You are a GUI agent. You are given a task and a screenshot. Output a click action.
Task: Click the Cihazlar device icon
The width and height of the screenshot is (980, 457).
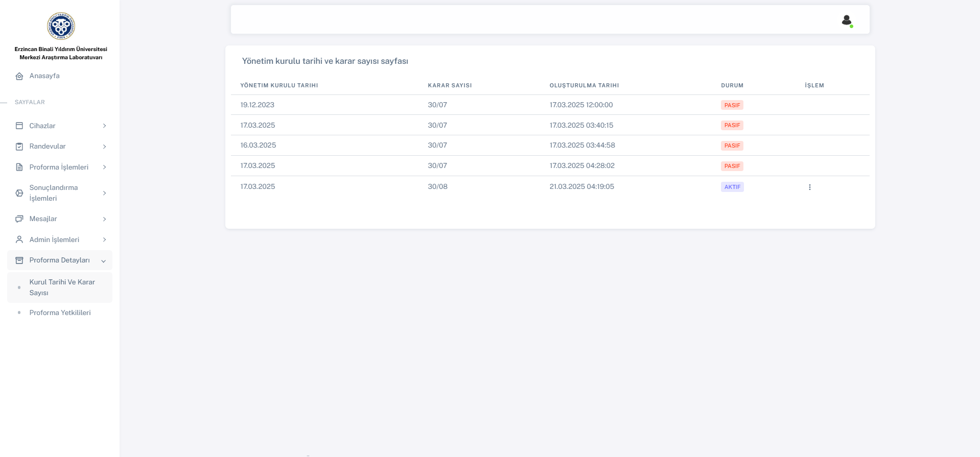(19, 126)
